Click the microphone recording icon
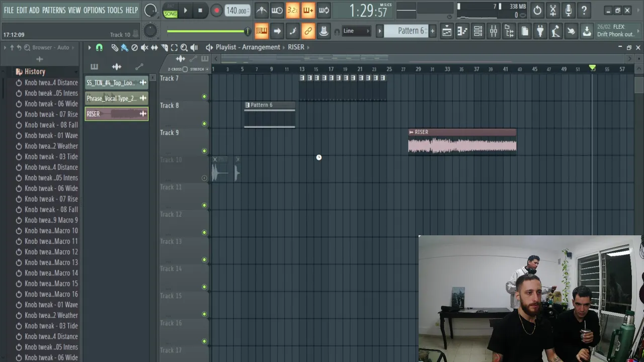644x362 pixels. 569,10
